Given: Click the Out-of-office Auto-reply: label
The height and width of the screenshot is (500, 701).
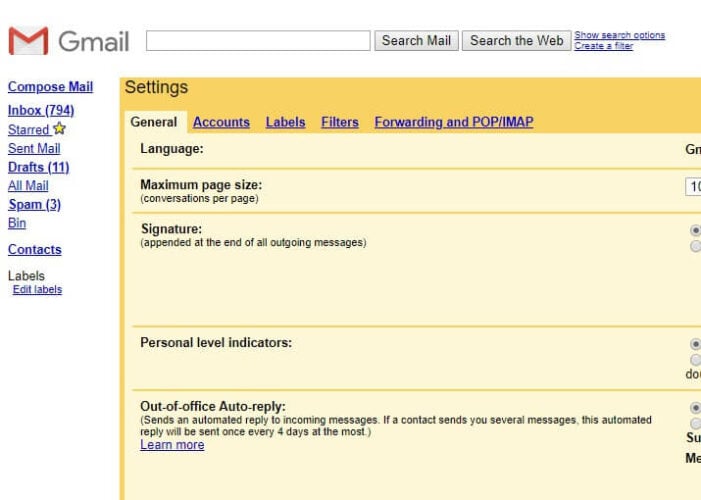Looking at the screenshot, I should 213,407.
